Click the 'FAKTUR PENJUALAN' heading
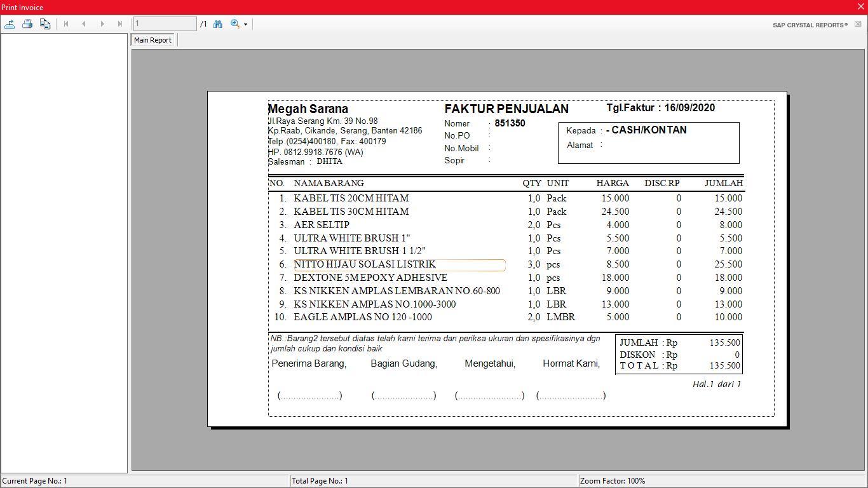The width and height of the screenshot is (868, 488). (506, 109)
